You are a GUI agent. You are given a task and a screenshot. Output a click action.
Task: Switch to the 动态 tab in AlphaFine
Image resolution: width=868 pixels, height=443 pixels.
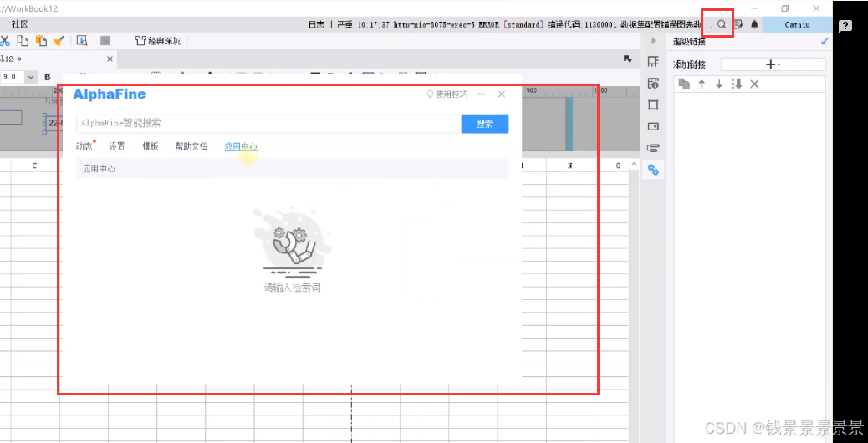(84, 146)
